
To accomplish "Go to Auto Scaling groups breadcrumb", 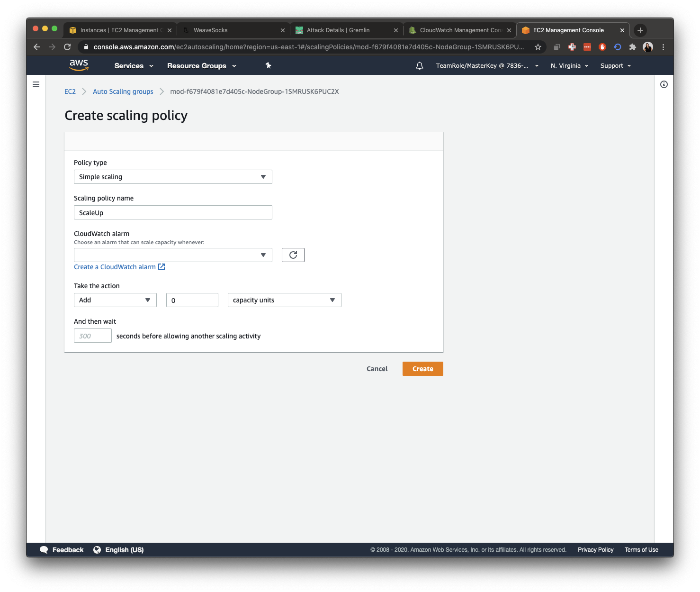I will [123, 91].
